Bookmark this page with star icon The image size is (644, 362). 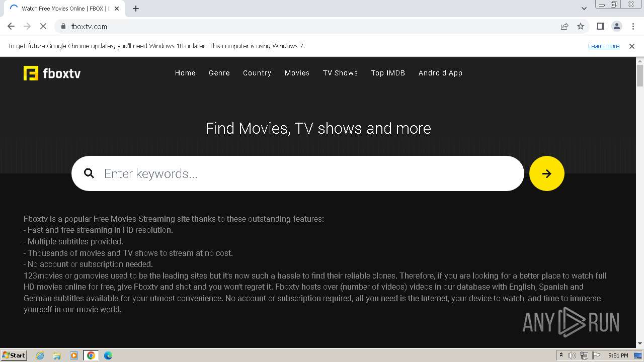pyautogui.click(x=581, y=26)
